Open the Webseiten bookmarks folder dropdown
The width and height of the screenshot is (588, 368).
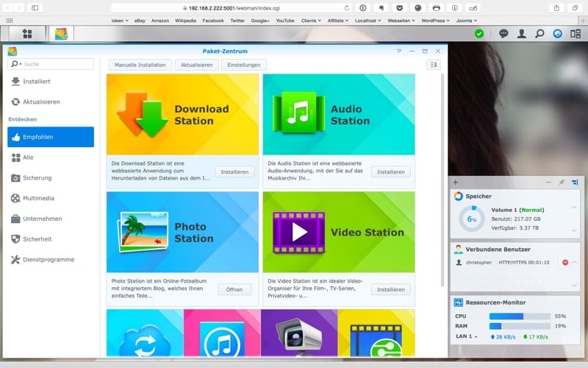(x=401, y=21)
